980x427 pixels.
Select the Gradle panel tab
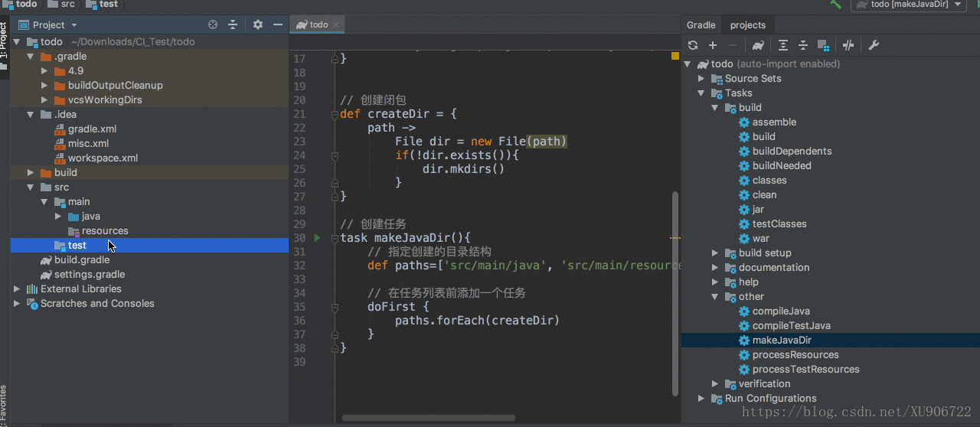701,24
